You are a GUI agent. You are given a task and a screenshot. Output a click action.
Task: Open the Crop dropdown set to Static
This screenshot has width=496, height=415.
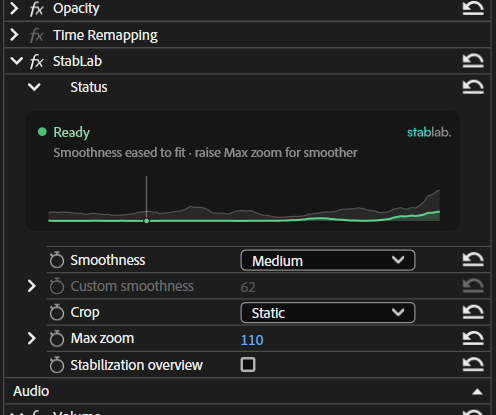(x=328, y=312)
